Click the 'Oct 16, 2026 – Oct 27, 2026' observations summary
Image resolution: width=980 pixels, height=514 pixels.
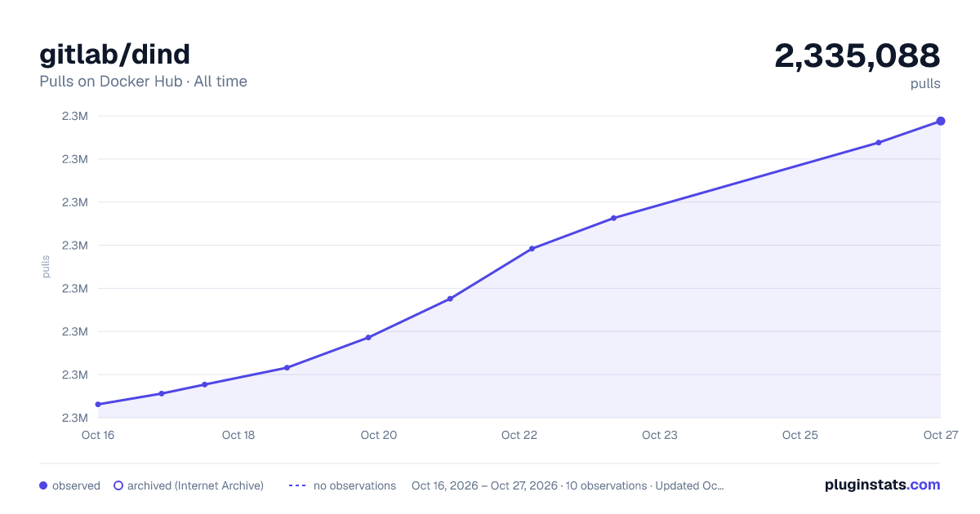(568, 485)
